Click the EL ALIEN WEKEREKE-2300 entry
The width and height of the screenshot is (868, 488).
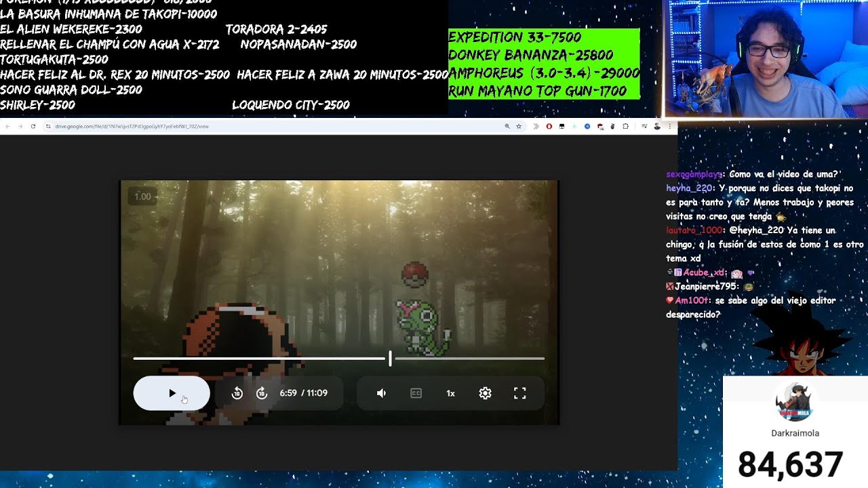click(71, 29)
